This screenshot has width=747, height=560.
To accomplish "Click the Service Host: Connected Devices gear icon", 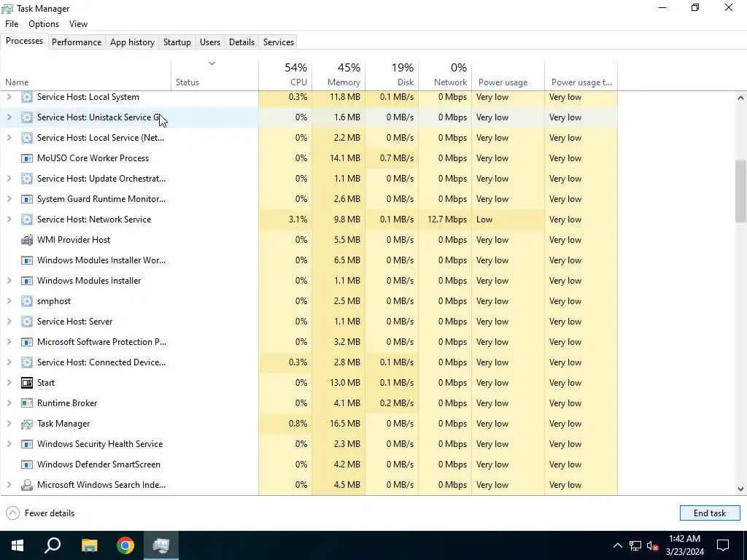I will [x=27, y=362].
